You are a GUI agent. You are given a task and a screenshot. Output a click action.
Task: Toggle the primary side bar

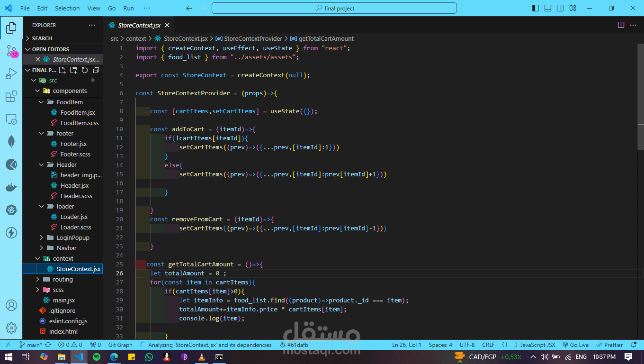tap(536, 8)
